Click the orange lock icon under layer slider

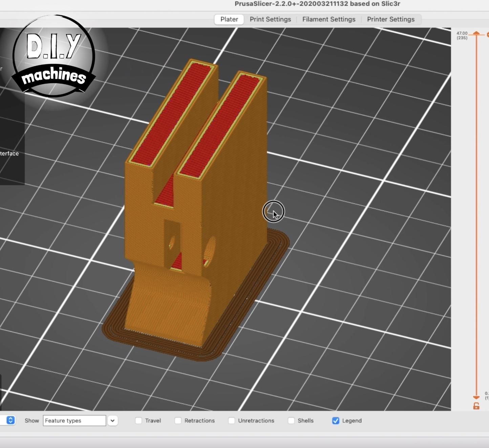476,406
